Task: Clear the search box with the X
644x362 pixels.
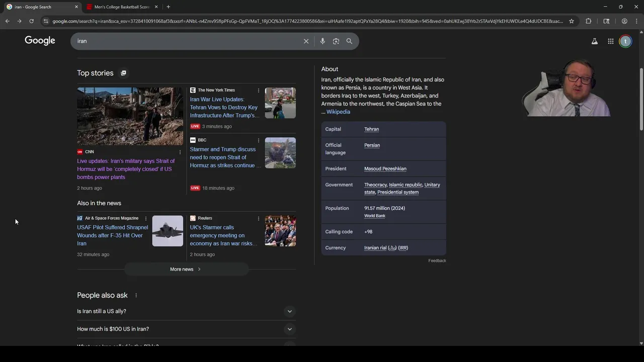Action: pyautogui.click(x=306, y=41)
